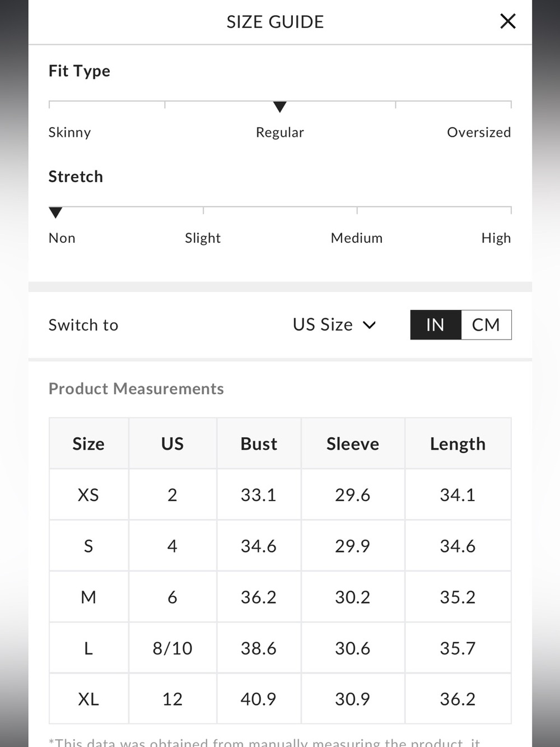
Task: Click the Sleeve column header
Action: [x=353, y=443]
